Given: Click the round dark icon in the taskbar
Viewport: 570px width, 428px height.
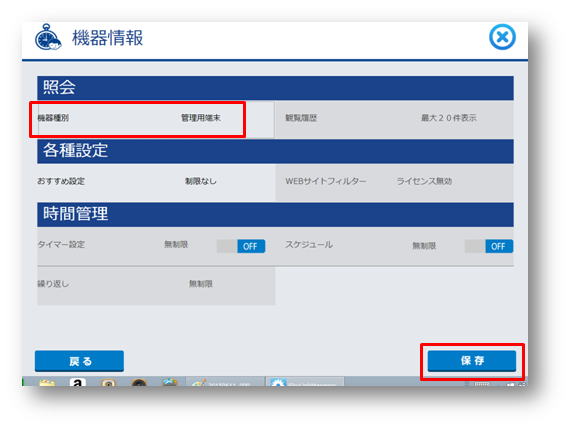Looking at the screenshot, I should pos(139,383).
